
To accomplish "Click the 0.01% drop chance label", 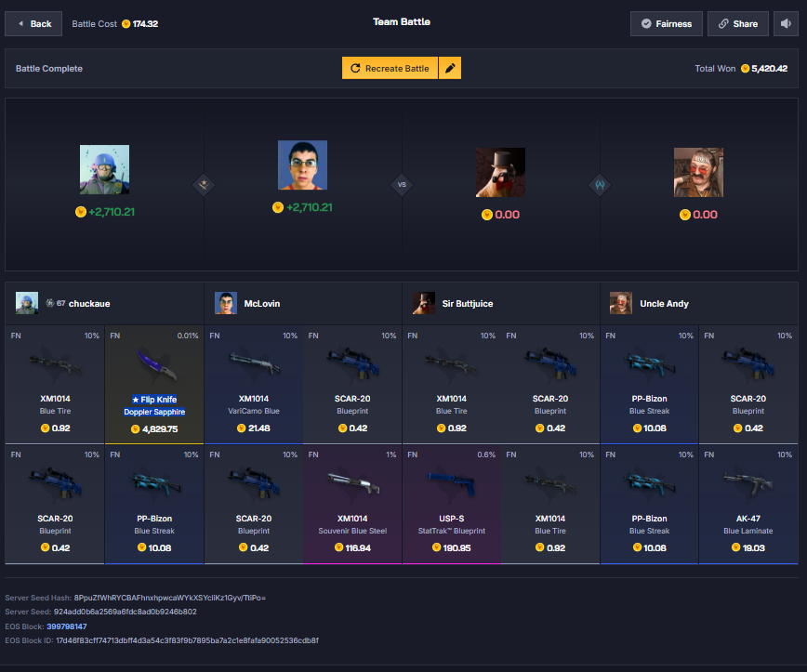I will (188, 336).
